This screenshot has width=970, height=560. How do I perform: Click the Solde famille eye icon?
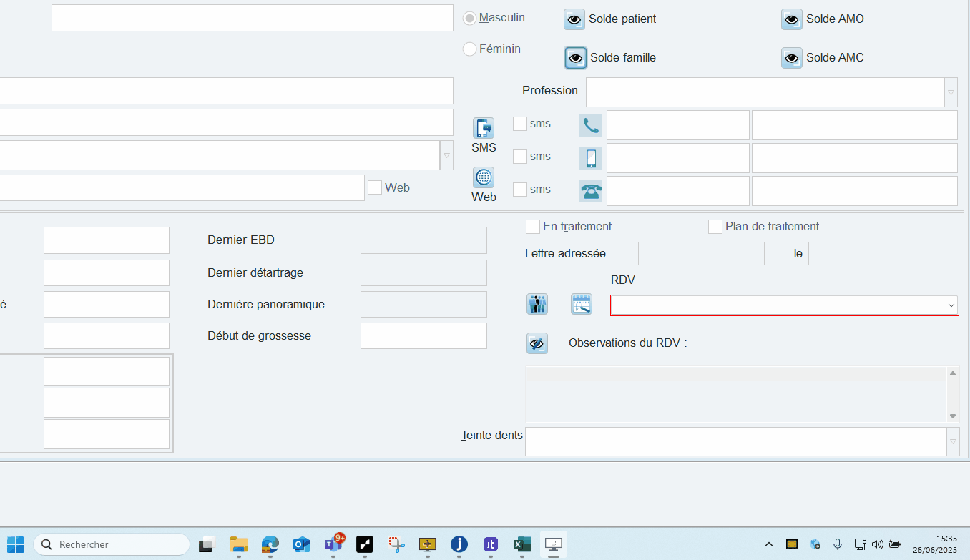coord(575,58)
